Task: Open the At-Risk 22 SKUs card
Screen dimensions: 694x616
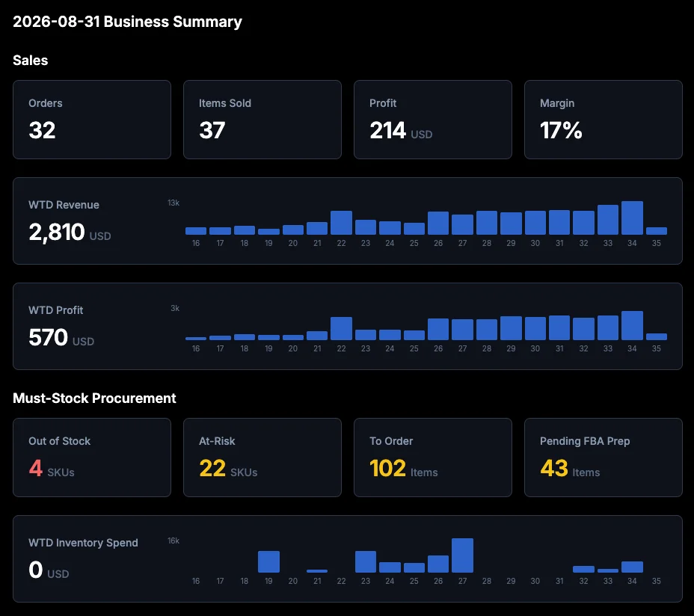Action: pos(262,458)
